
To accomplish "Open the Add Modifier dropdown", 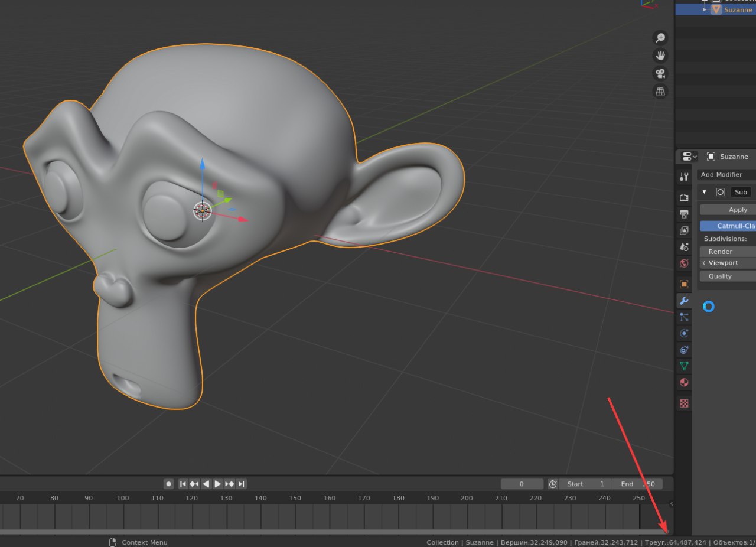I will click(x=726, y=175).
